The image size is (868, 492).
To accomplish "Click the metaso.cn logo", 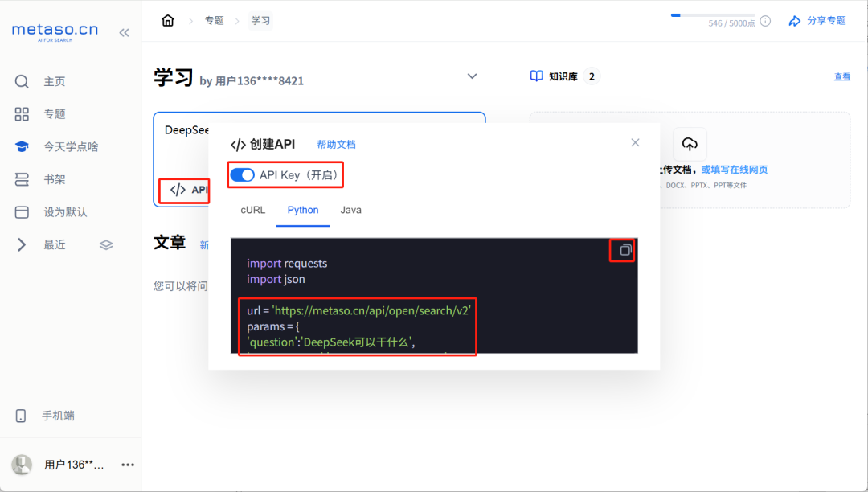I will click(x=55, y=31).
